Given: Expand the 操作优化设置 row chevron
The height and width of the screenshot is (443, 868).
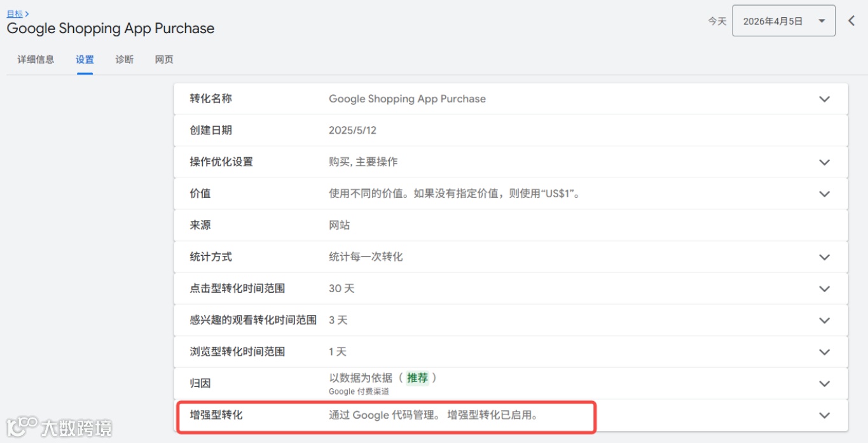Looking at the screenshot, I should tap(825, 162).
